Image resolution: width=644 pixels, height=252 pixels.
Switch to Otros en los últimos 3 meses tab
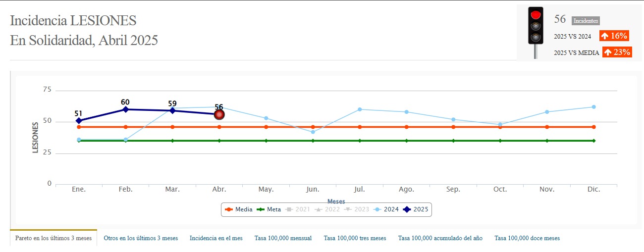point(141,238)
